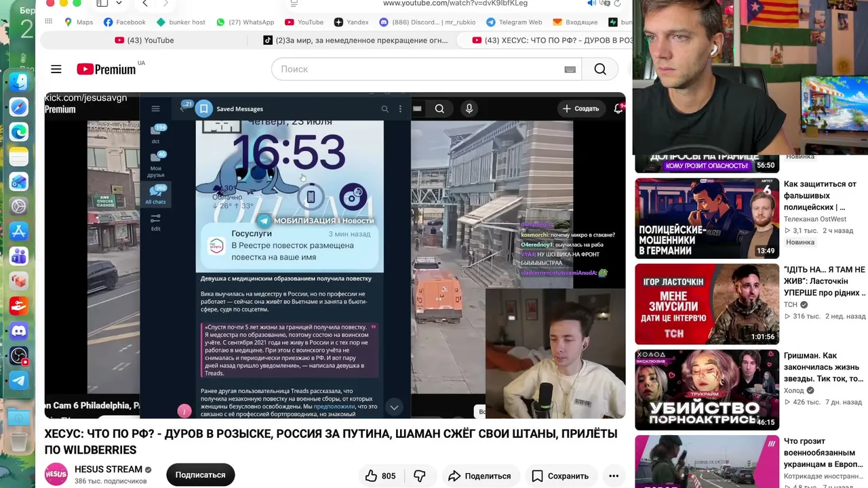Open the Maps bookmark

coord(78,22)
